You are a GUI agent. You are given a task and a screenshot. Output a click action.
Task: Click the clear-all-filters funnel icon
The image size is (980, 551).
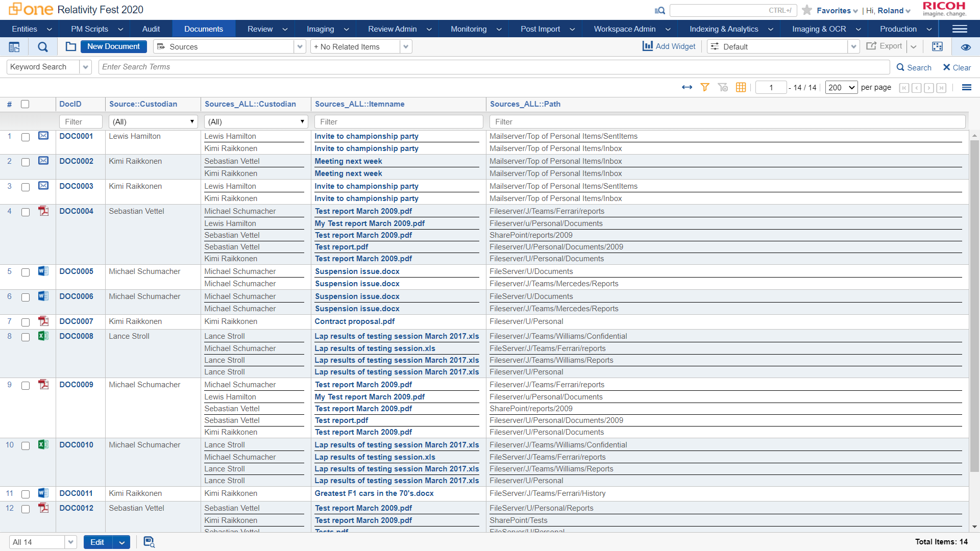(x=723, y=87)
